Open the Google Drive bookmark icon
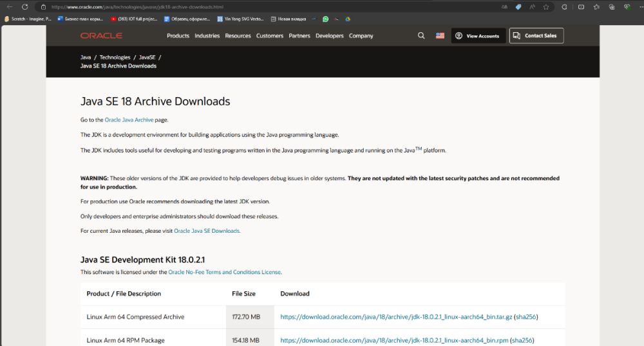The width and height of the screenshot is (644, 346). coord(347,19)
